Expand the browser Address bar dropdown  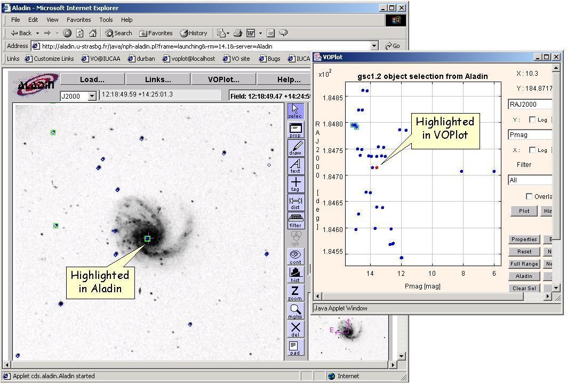pos(374,46)
